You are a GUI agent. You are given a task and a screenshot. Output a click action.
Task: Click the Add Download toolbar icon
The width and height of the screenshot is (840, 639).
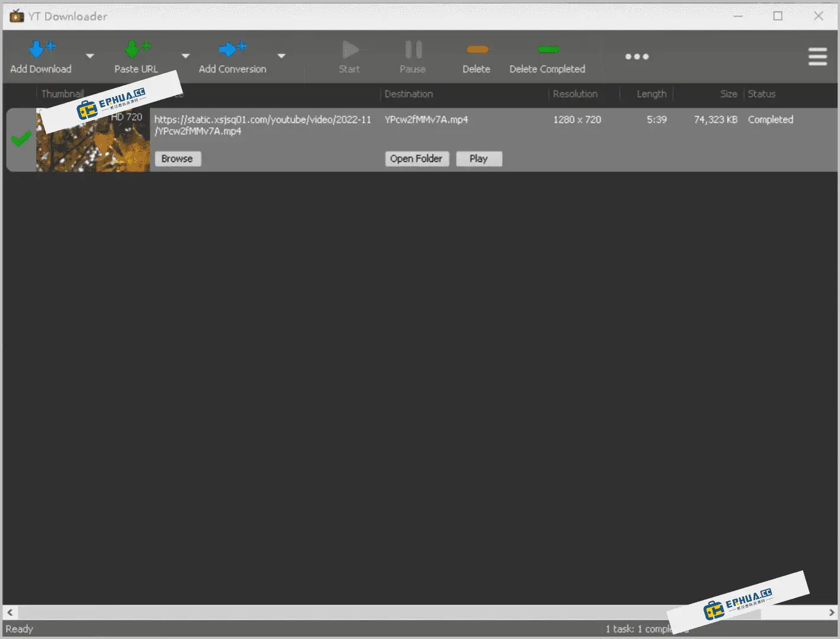[x=41, y=49]
